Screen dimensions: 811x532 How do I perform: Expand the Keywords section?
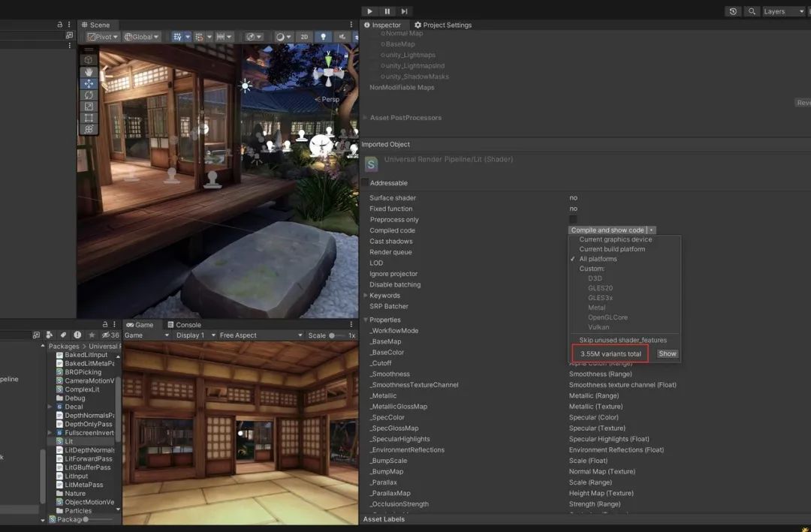(x=365, y=296)
